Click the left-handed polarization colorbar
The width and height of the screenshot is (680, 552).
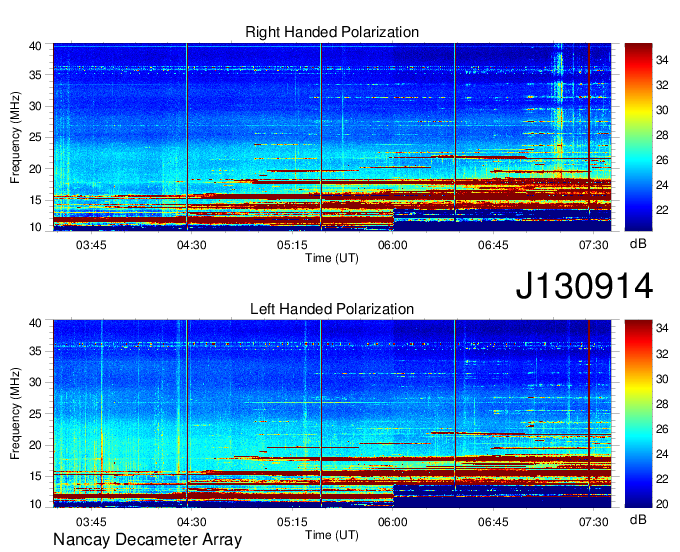click(x=638, y=414)
